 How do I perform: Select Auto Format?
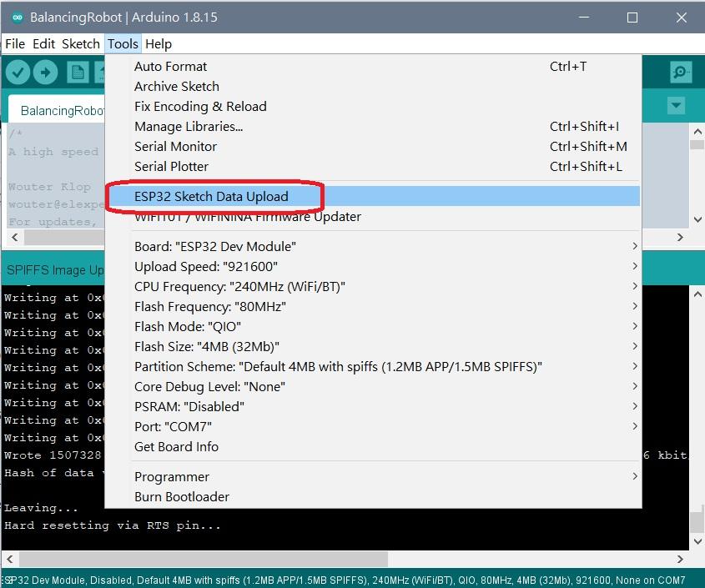[373, 67]
